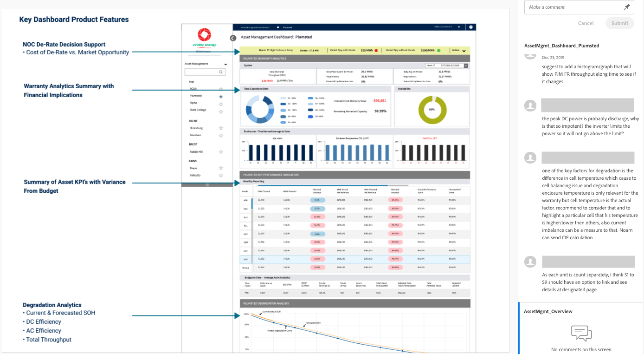The height and width of the screenshot is (354, 644).
Task: Click the help icon in the top bar
Action: [470, 27]
